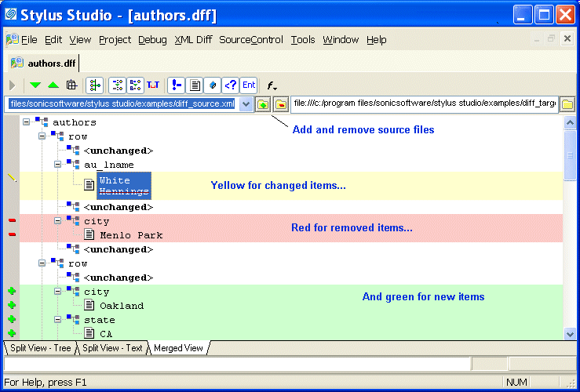This screenshot has width=580, height=392.
Task: Collapse the city node under removed items
Action: coord(57,221)
